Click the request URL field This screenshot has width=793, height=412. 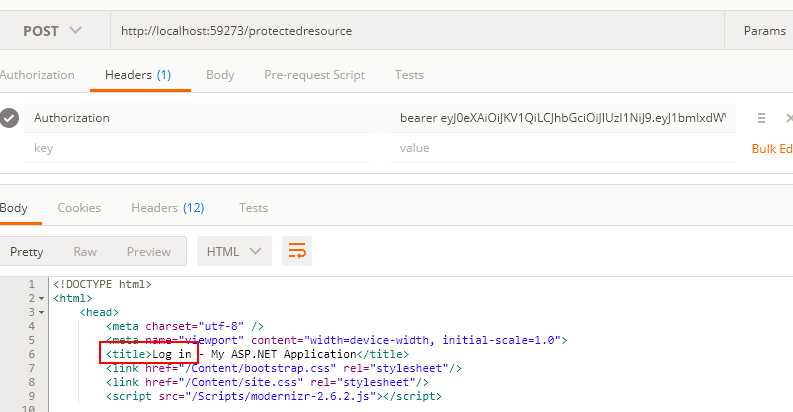[x=417, y=31]
